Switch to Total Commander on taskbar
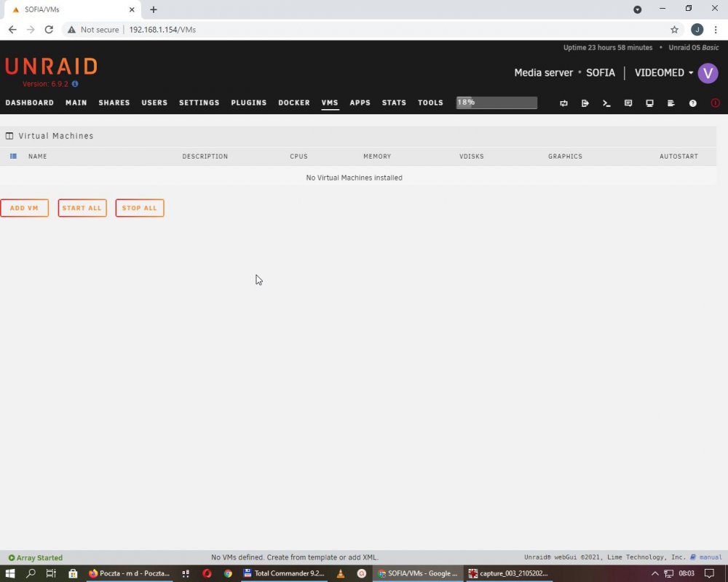This screenshot has height=582, width=728. click(284, 573)
